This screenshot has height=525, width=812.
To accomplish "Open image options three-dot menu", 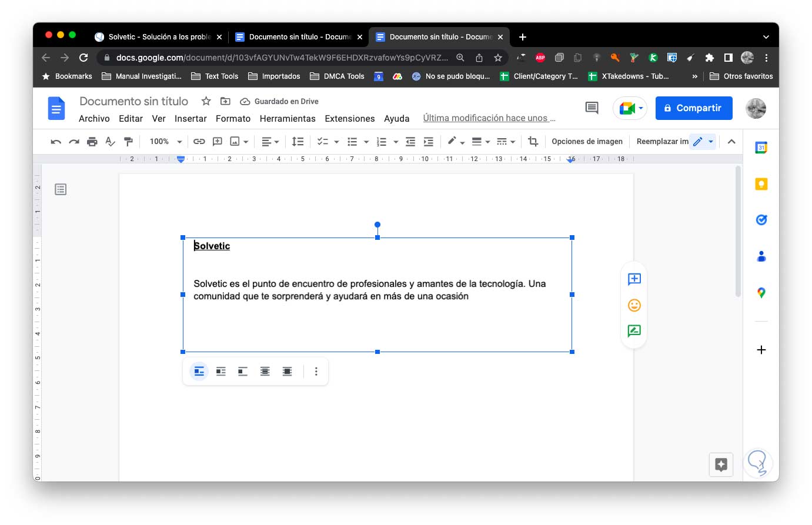I will 316,372.
